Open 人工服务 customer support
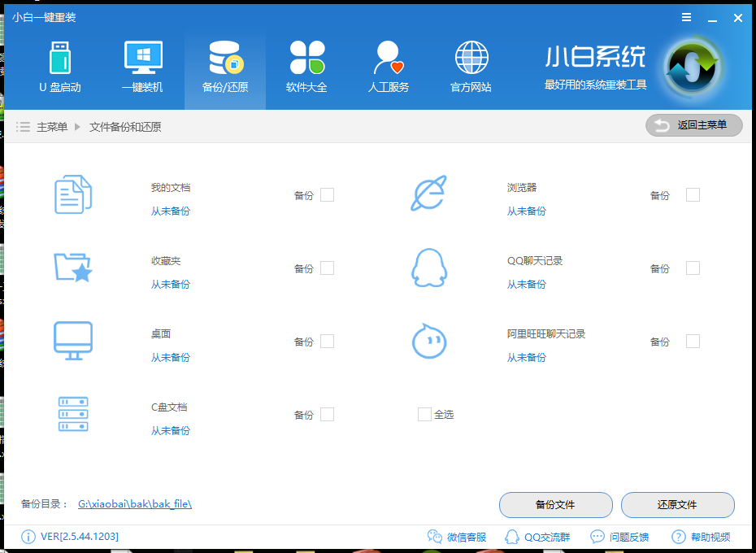 point(388,65)
